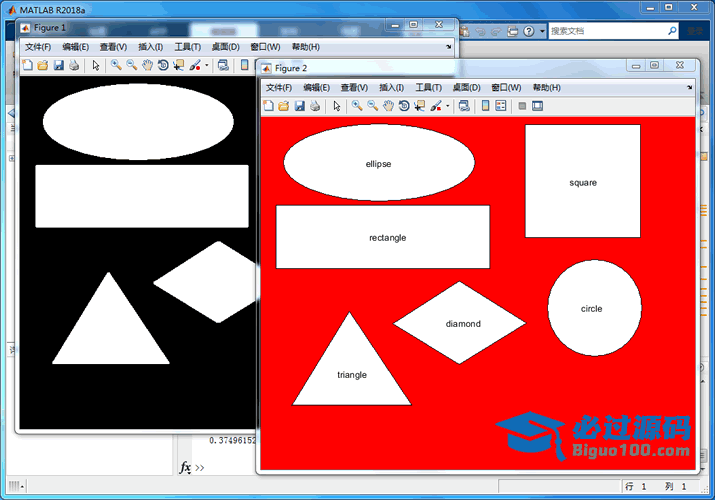Open 查看(V) menu in Figure 1

point(114,47)
